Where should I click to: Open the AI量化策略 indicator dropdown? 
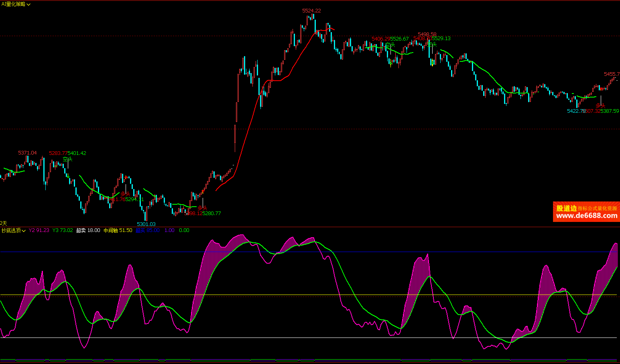pyautogui.click(x=14, y=4)
